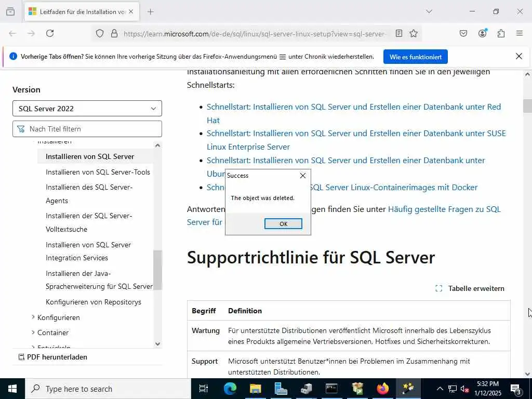Go back with the back arrow
This screenshot has height=399, width=532.
click(12, 33)
